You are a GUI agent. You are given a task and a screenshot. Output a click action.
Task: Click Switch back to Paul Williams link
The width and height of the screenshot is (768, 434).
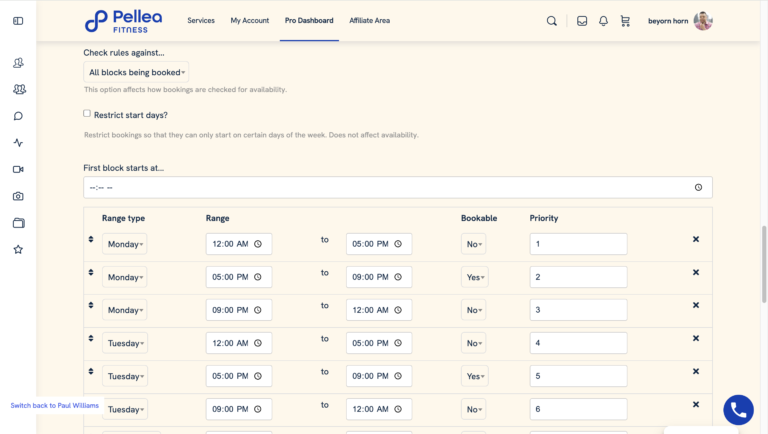point(54,406)
